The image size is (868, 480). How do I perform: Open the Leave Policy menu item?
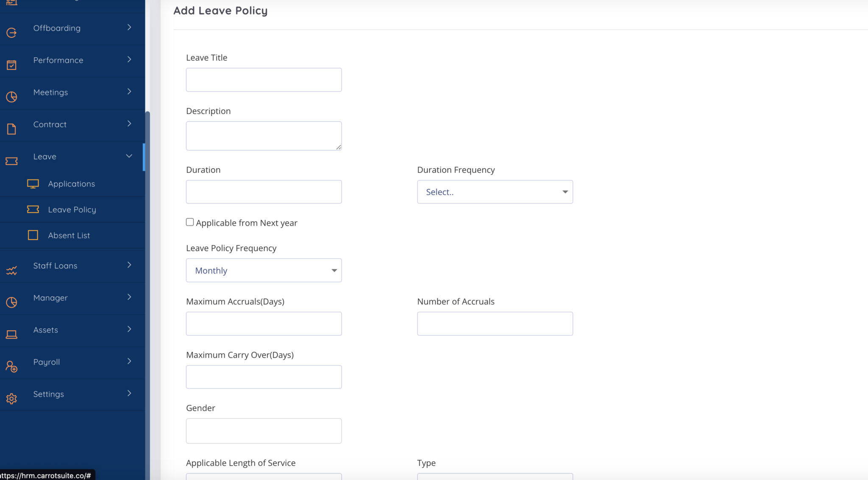pyautogui.click(x=72, y=209)
